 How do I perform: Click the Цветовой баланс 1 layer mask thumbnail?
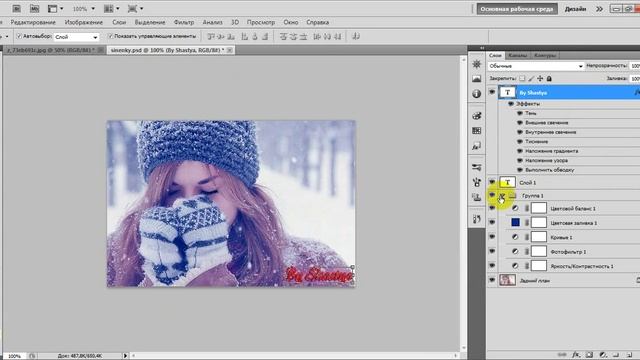[539, 208]
